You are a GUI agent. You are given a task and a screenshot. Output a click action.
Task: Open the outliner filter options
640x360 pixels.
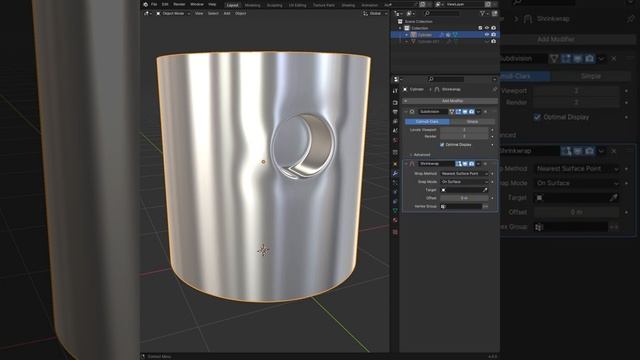(x=484, y=13)
